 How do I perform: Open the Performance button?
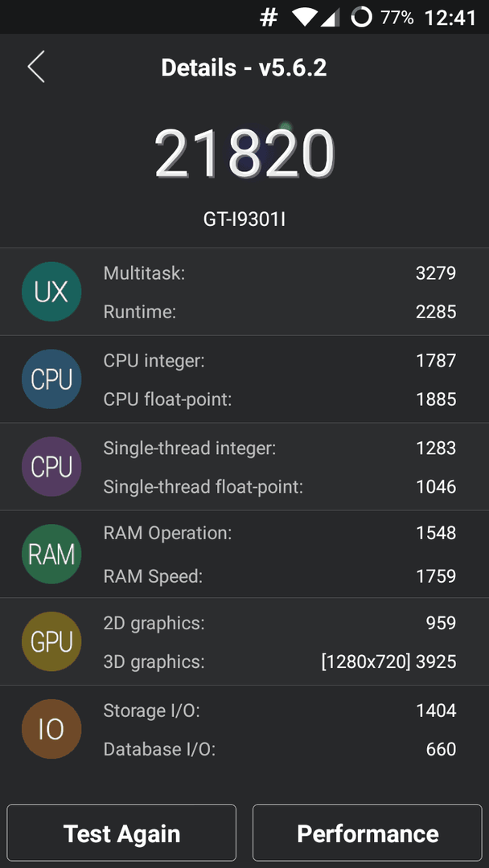[368, 833]
